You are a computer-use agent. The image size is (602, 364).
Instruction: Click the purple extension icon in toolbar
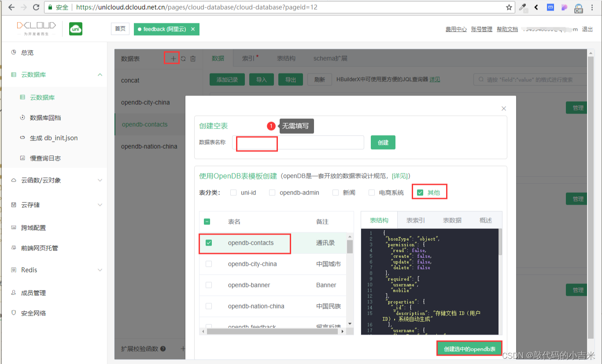pyautogui.click(x=564, y=7)
